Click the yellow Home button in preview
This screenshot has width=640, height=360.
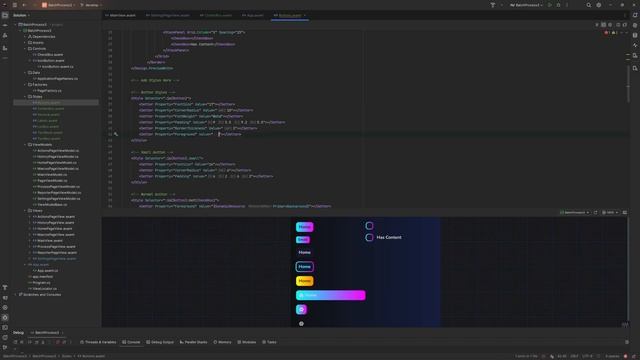coord(304,281)
